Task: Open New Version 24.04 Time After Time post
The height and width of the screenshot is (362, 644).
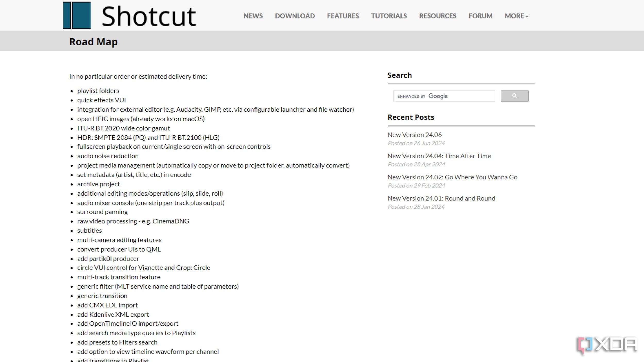Action: click(439, 156)
